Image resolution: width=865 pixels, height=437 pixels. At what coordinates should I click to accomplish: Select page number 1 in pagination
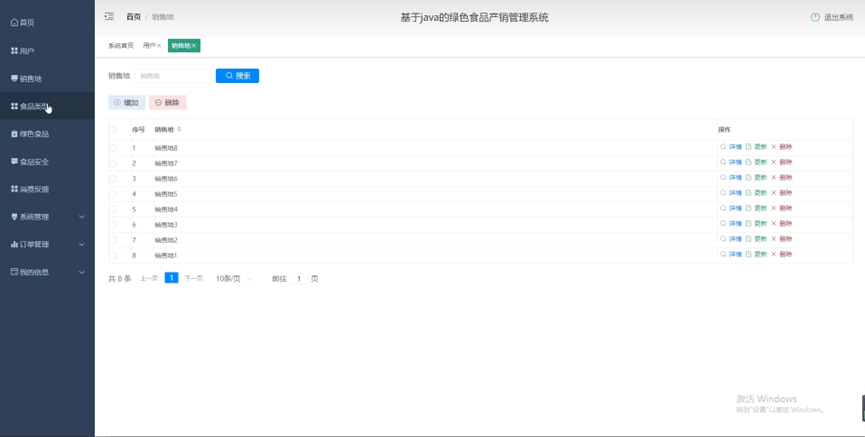(172, 278)
